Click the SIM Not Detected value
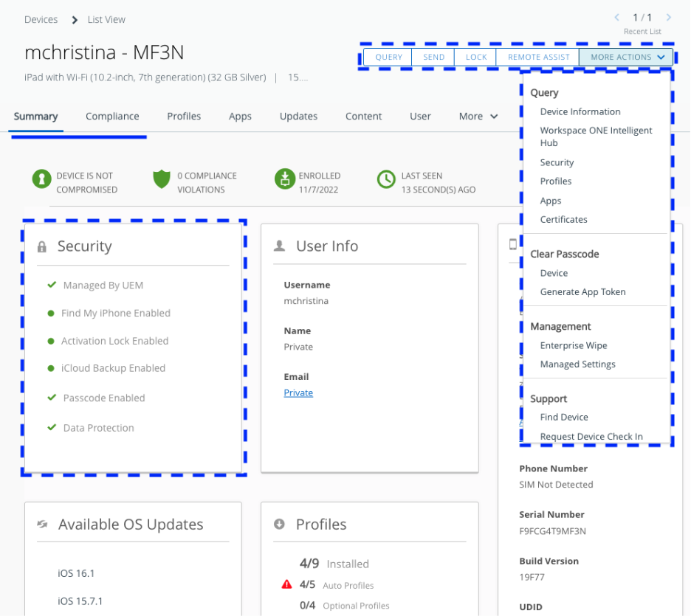The image size is (691, 616). pos(556,485)
